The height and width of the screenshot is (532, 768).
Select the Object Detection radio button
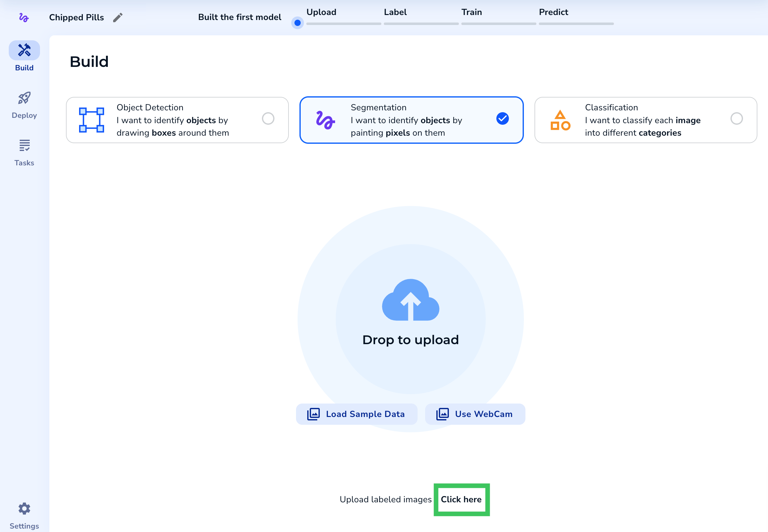click(x=268, y=118)
